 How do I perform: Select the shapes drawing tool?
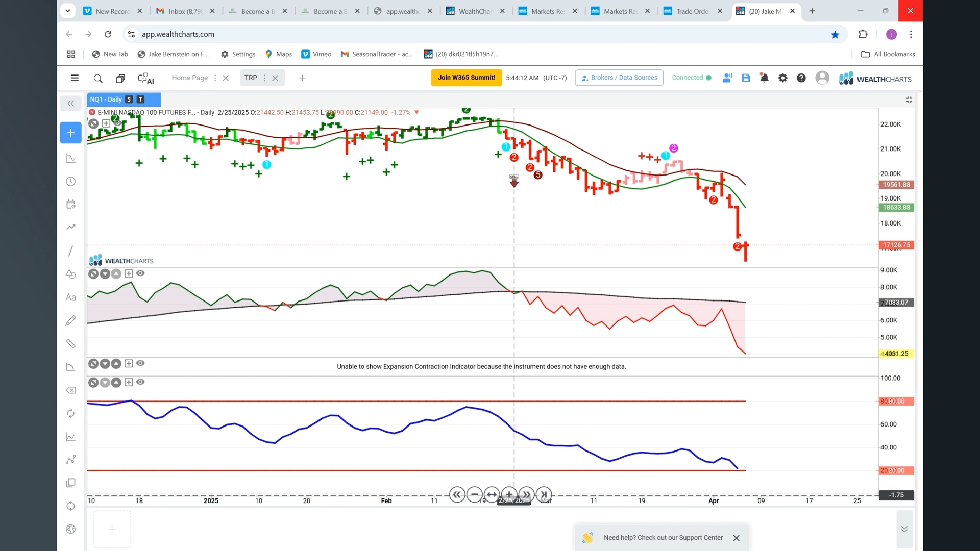pos(71,274)
